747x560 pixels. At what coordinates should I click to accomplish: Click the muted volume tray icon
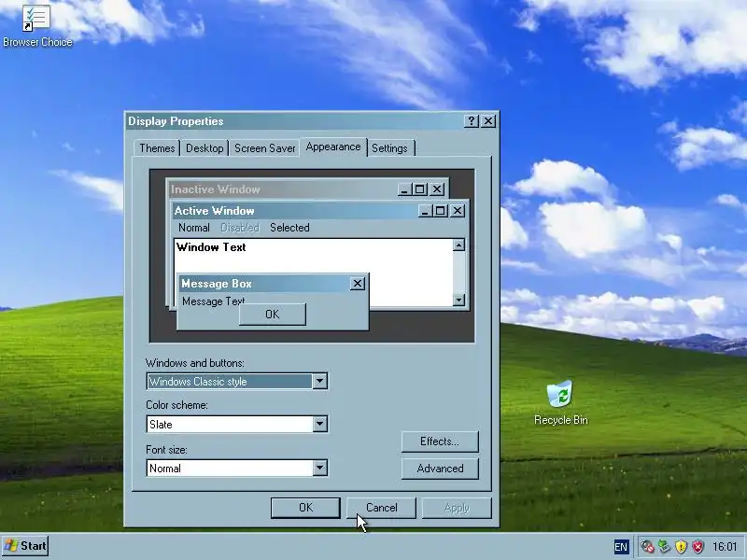(647, 546)
